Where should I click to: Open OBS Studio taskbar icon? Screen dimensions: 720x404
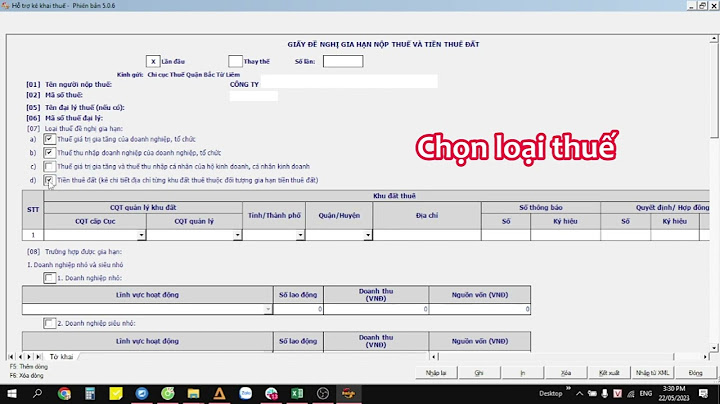(x=323, y=393)
